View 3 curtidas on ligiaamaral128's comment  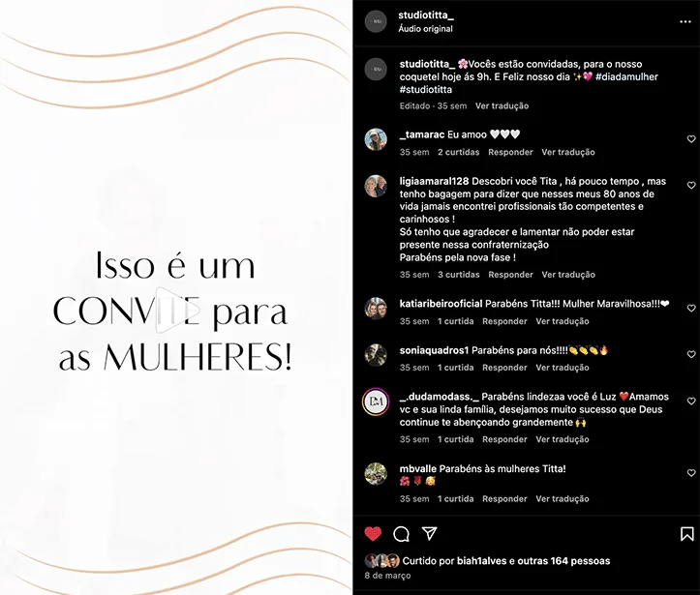click(x=459, y=275)
